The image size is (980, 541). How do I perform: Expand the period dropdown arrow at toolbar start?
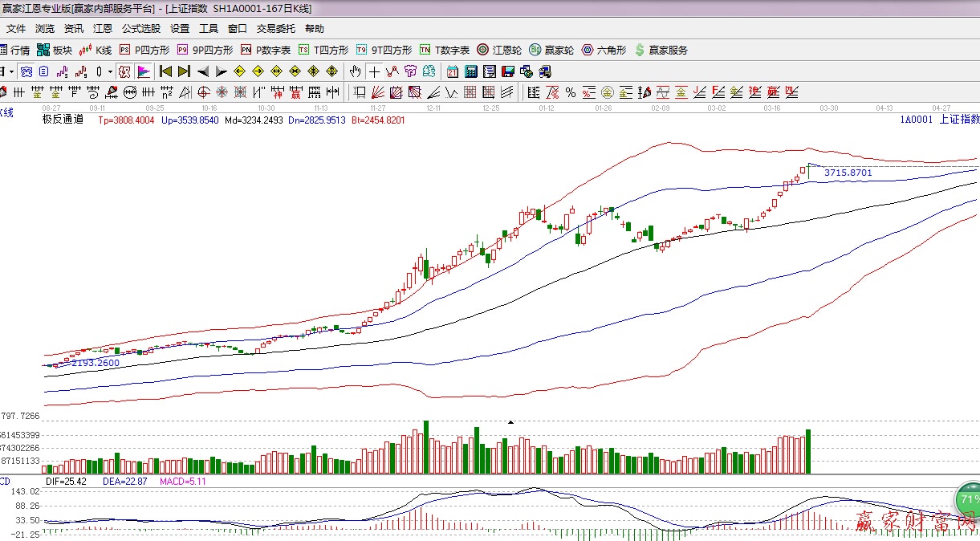click(11, 71)
